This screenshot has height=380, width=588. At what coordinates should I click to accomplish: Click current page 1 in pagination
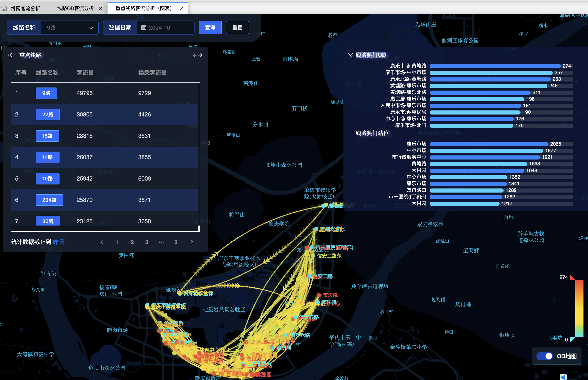click(118, 242)
